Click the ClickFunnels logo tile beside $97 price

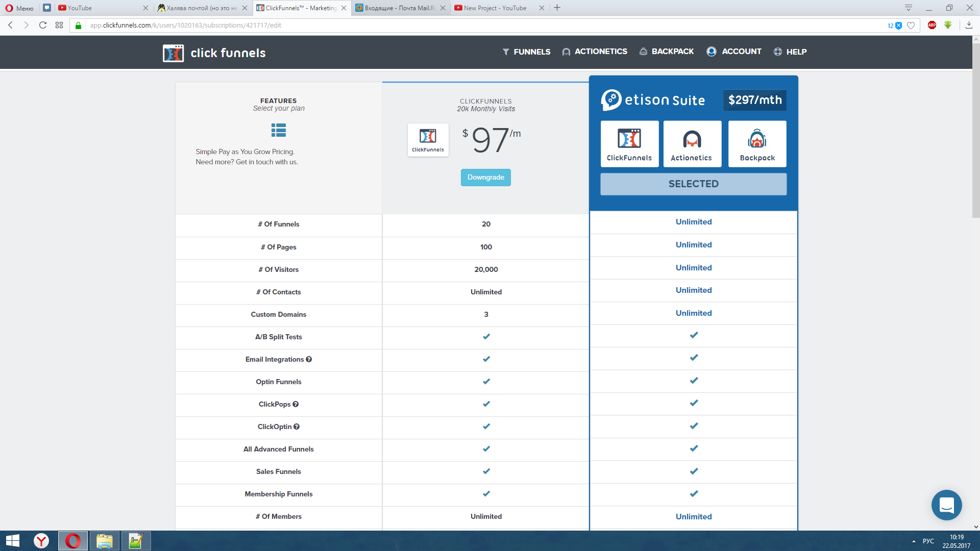(428, 140)
